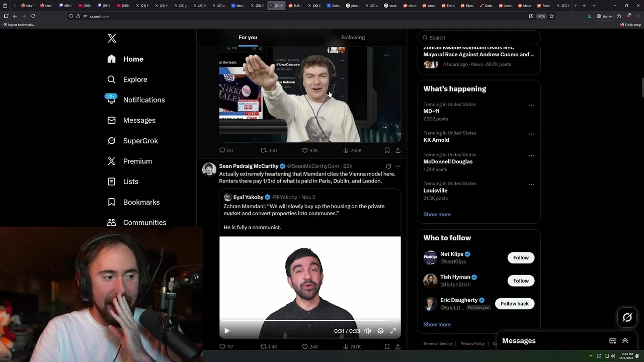Open Premium in the sidebar
Viewport: 644px width, 362px height.
pos(129,161)
